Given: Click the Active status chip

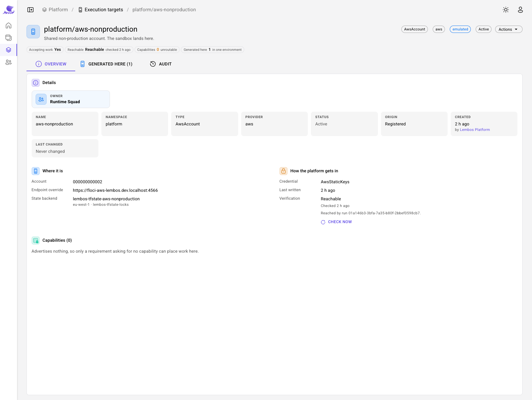Looking at the screenshot, I should tap(484, 29).
